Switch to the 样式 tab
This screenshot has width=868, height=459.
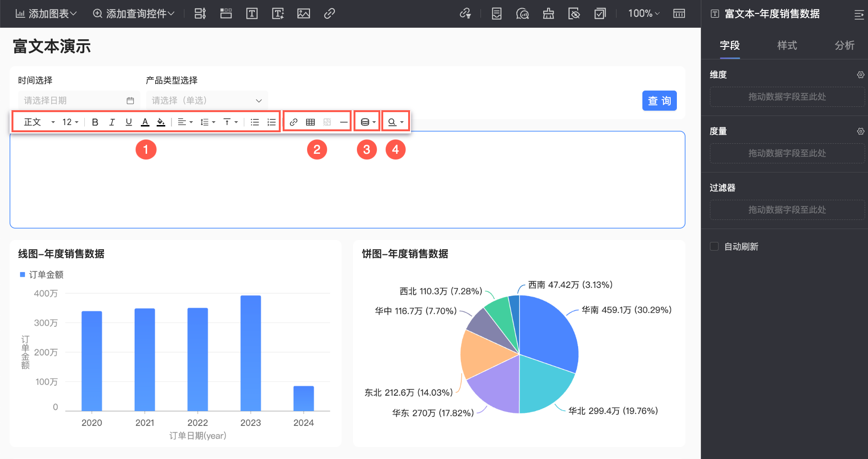pyautogui.click(x=787, y=46)
